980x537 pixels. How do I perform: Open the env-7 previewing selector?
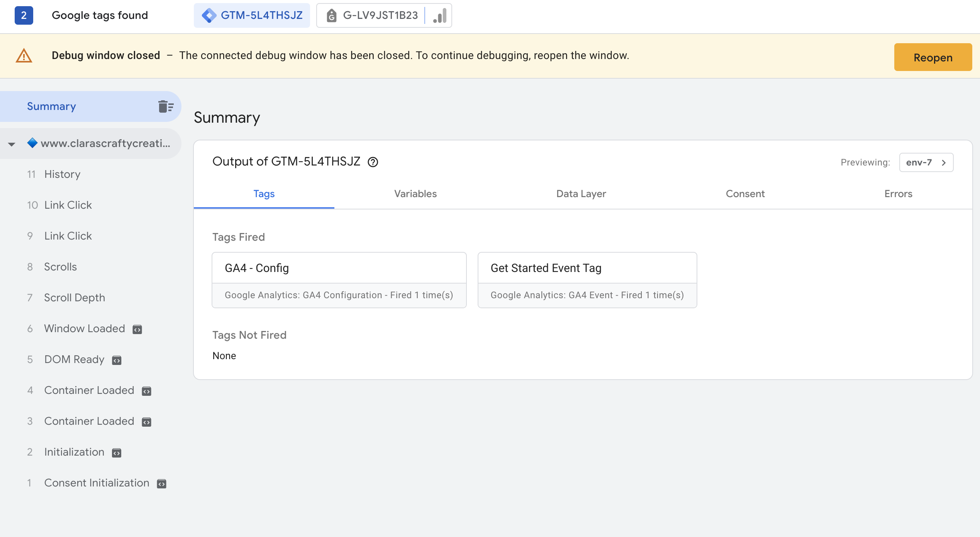pos(926,162)
